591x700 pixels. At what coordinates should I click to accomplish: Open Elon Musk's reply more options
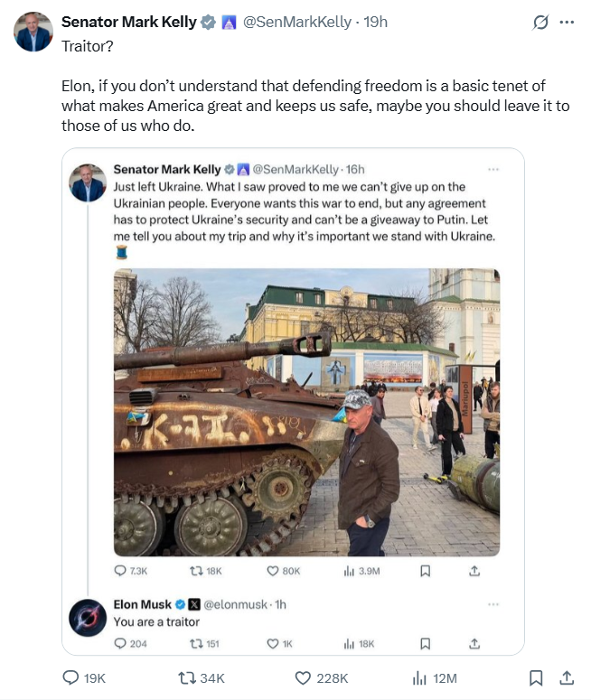point(493,603)
